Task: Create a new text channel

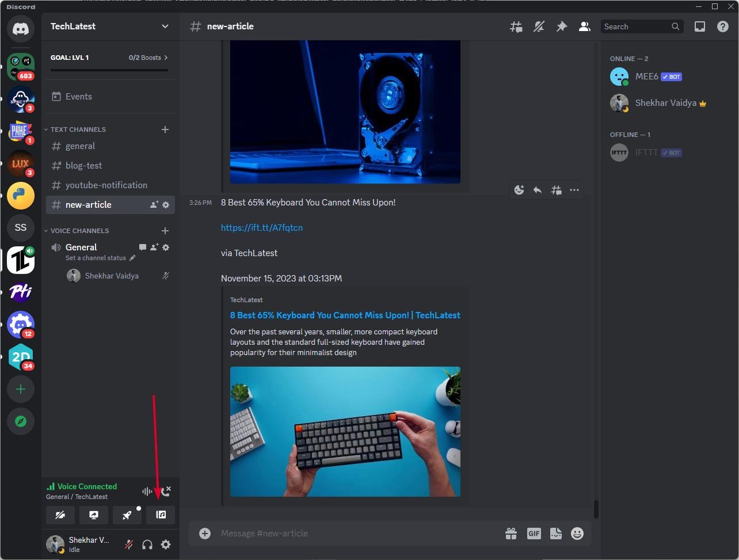Action: pyautogui.click(x=165, y=129)
